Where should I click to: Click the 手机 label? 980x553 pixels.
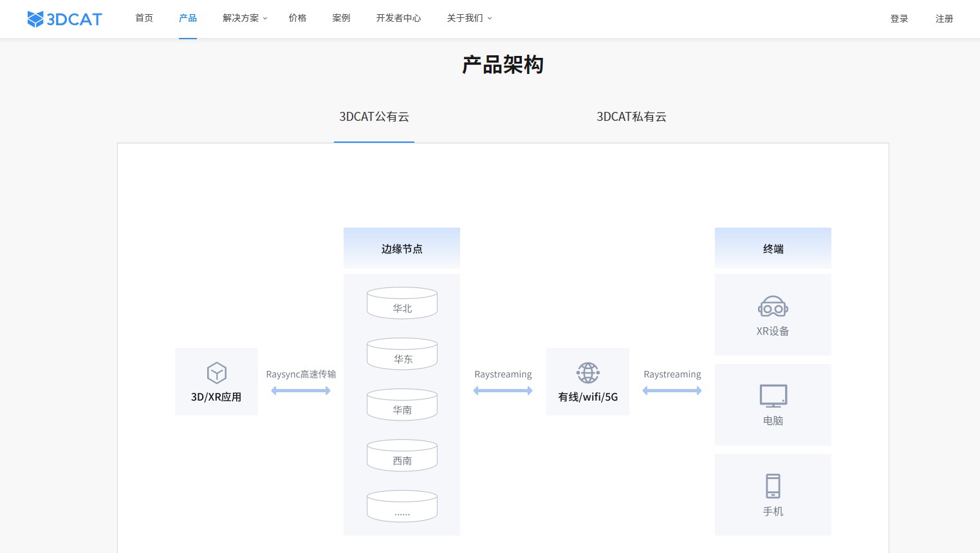point(773,511)
